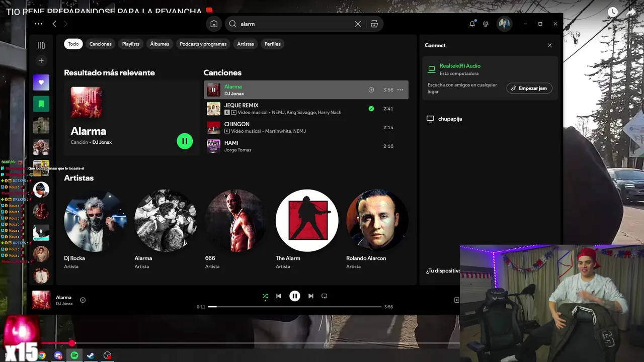Open the Friend Activity icon
This screenshot has height=362, width=644.
tap(486, 24)
